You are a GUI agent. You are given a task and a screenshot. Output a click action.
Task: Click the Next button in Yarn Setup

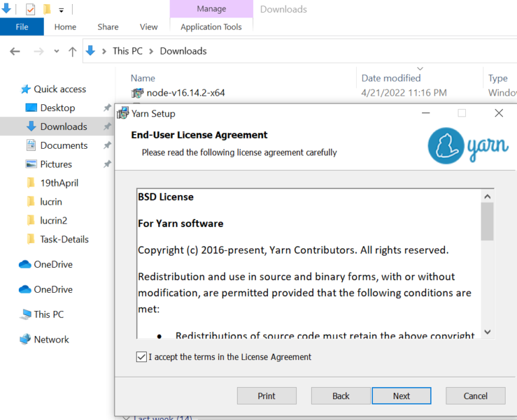point(401,396)
